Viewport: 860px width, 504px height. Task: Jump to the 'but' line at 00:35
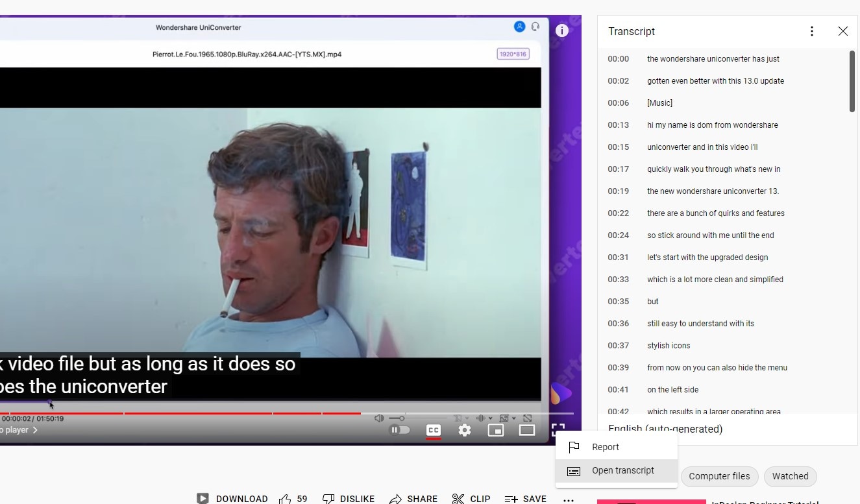pyautogui.click(x=723, y=302)
